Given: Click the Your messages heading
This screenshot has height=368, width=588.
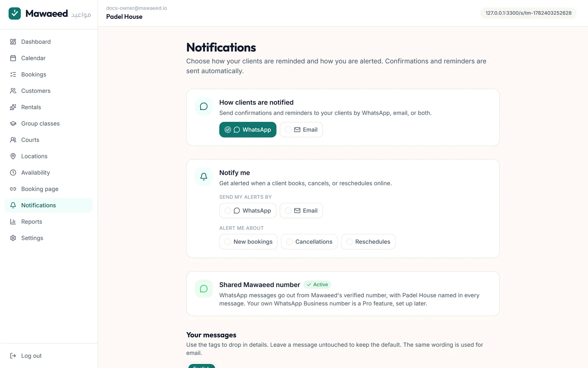Looking at the screenshot, I should tap(211, 335).
